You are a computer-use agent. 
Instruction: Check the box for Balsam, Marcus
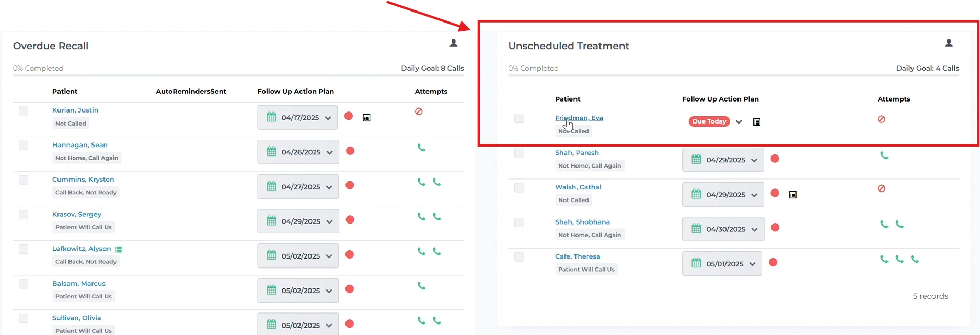pos(24,284)
